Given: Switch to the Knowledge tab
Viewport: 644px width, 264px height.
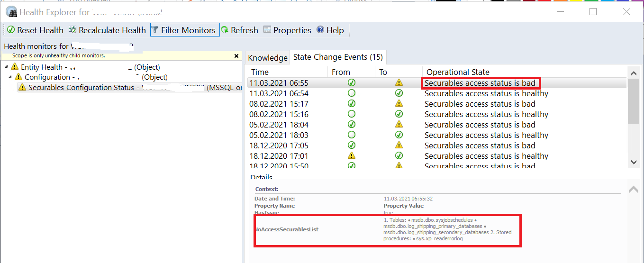Looking at the screenshot, I should coord(268,58).
